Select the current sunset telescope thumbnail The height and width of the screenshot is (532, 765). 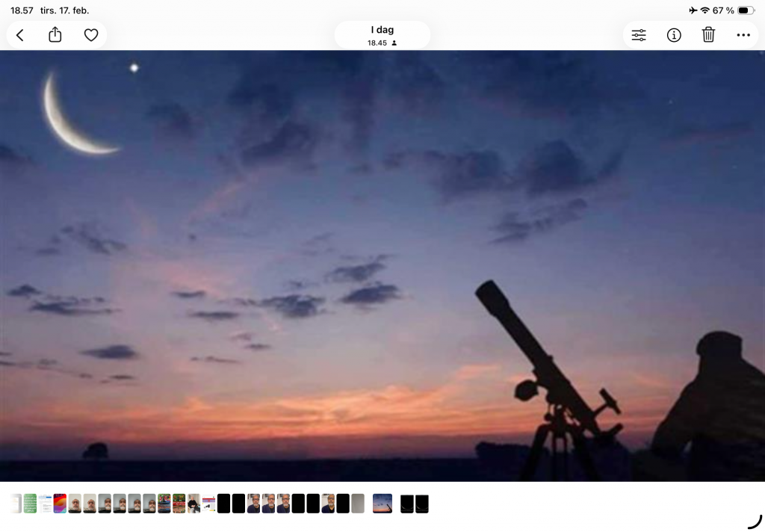[382, 504]
